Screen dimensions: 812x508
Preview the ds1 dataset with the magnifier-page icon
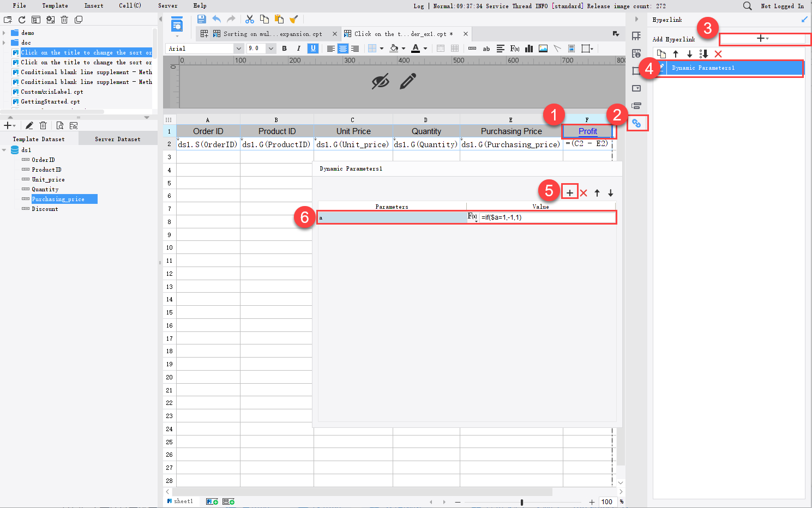coord(60,125)
